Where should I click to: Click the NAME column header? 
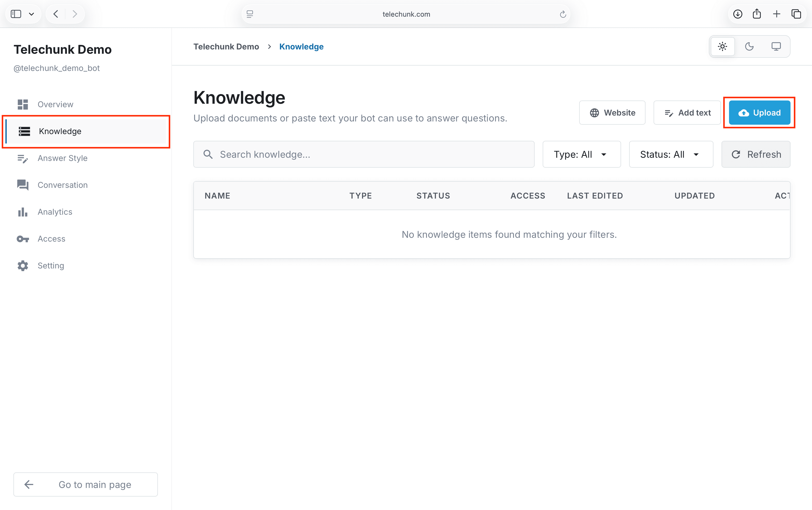coord(218,196)
